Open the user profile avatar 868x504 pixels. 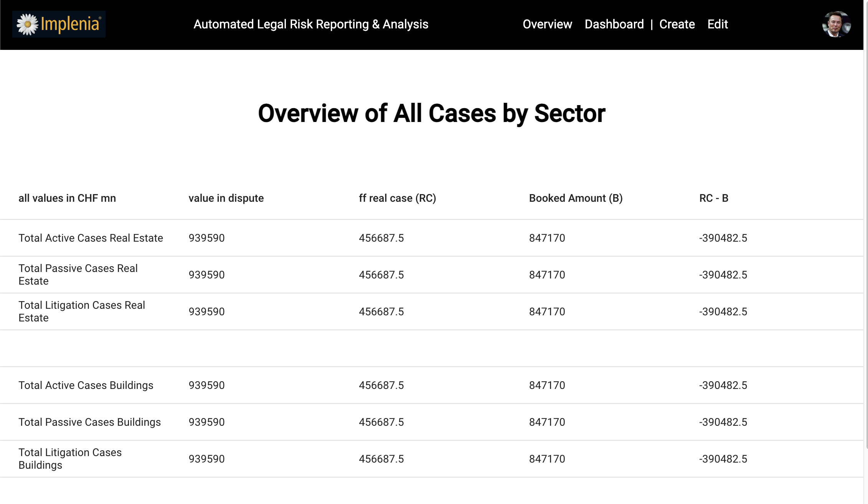(836, 24)
